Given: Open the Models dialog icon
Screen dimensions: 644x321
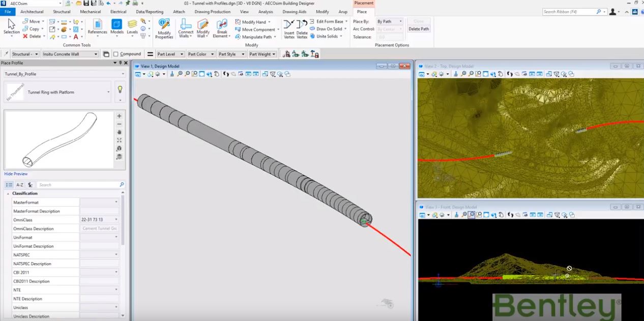Looking at the screenshot, I should click(117, 26).
